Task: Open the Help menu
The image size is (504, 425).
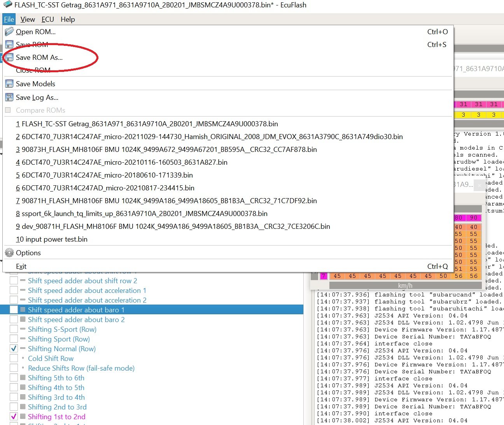Action: pos(68,19)
